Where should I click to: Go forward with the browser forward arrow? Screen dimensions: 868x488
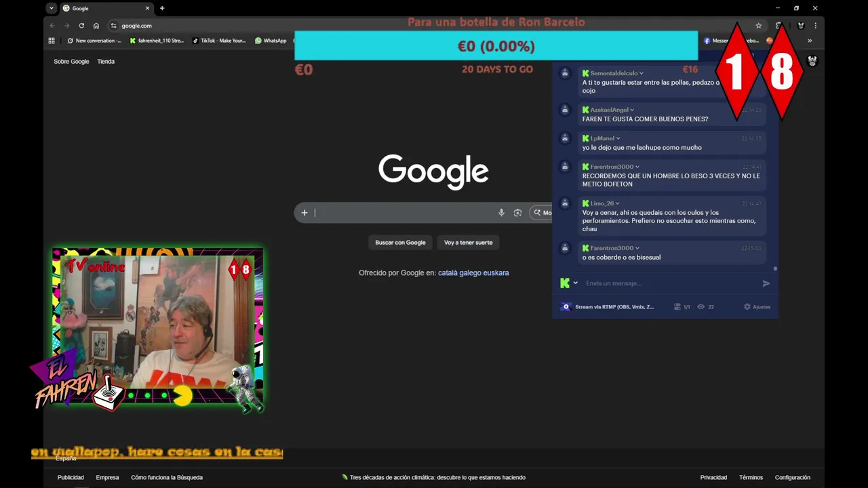tap(66, 26)
